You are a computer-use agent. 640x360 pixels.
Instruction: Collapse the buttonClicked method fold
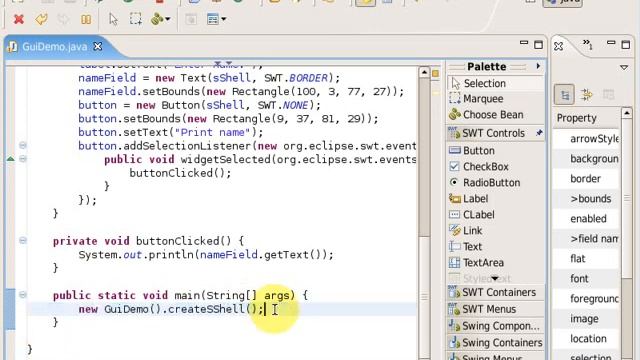tap(23, 240)
